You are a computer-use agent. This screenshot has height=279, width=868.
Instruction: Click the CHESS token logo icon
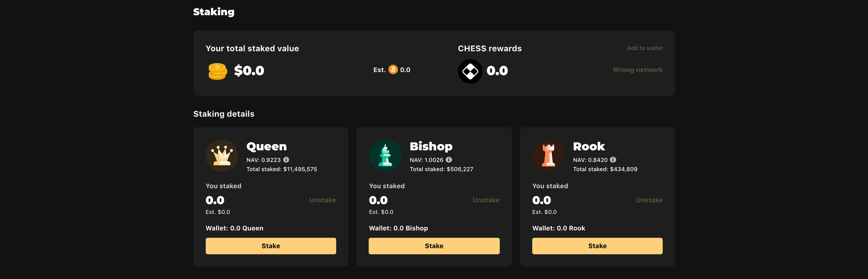[x=470, y=71]
